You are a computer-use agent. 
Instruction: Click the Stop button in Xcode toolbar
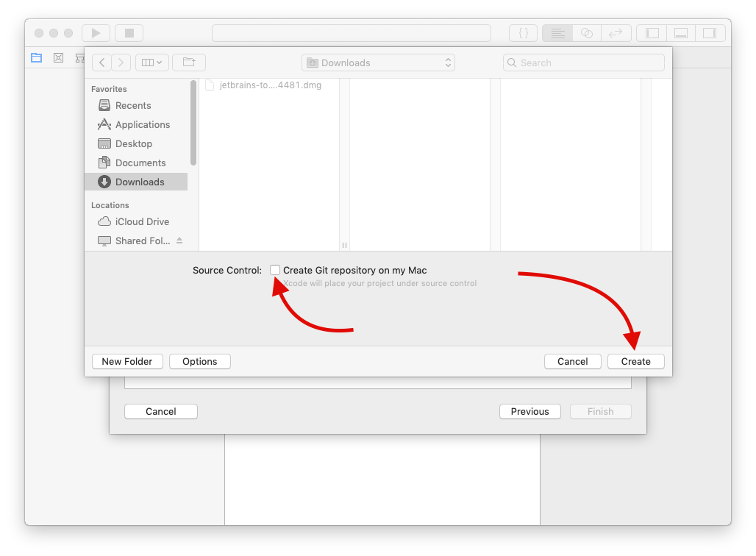[129, 33]
